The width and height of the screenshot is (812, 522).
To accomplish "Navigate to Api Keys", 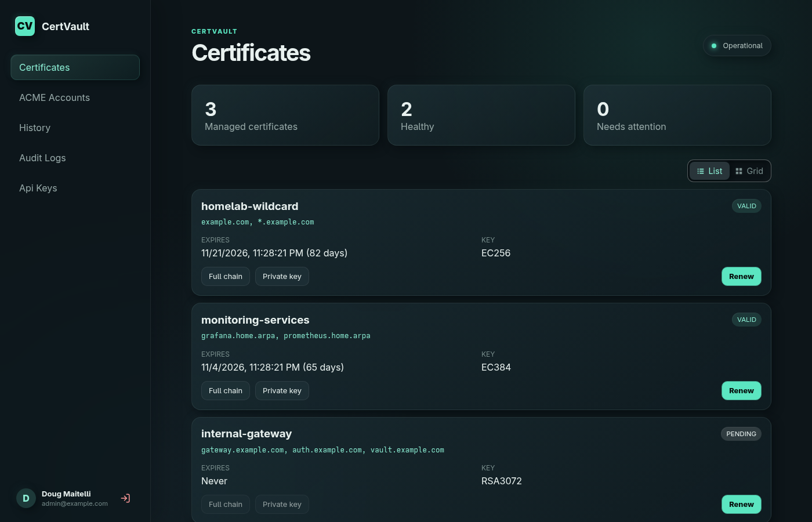I will coord(75,188).
